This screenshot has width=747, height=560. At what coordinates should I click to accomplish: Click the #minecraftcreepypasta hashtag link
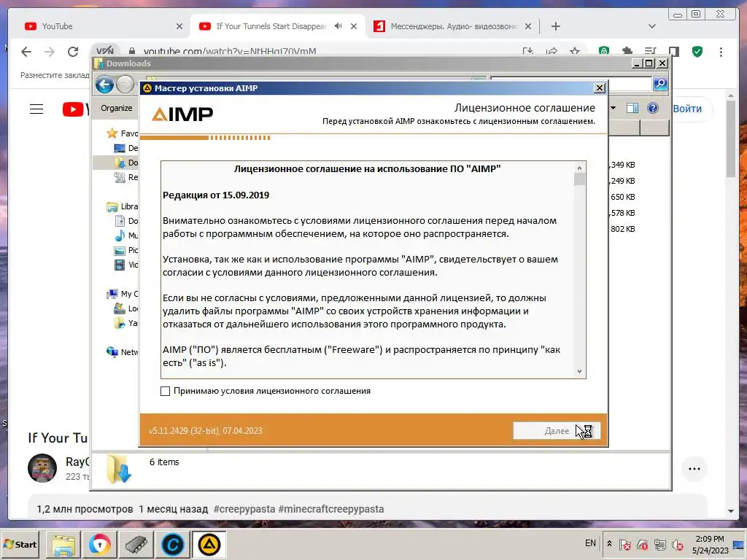coord(330,509)
